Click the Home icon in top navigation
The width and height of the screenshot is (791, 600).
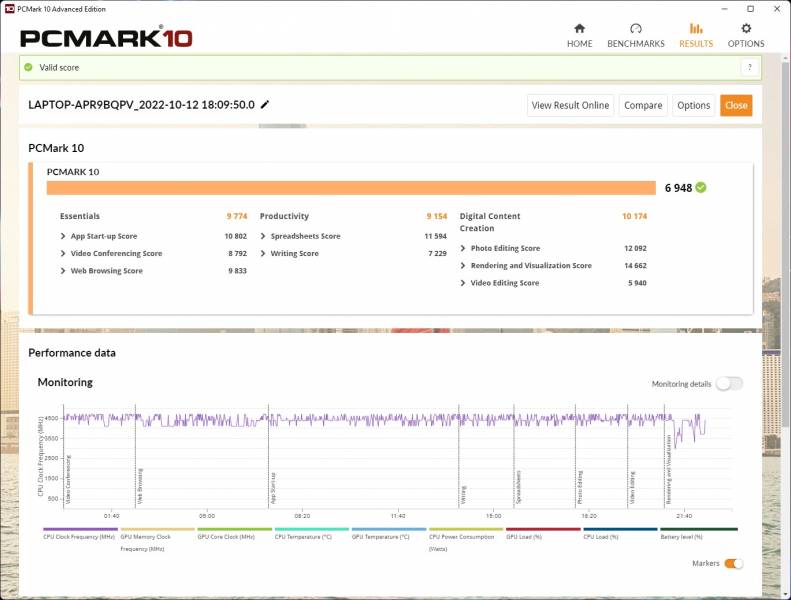coord(579,28)
